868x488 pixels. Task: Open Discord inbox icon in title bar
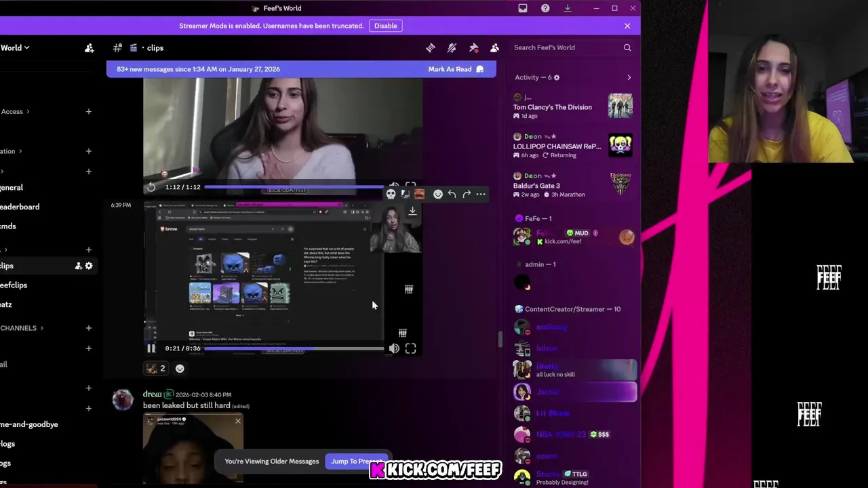point(523,8)
